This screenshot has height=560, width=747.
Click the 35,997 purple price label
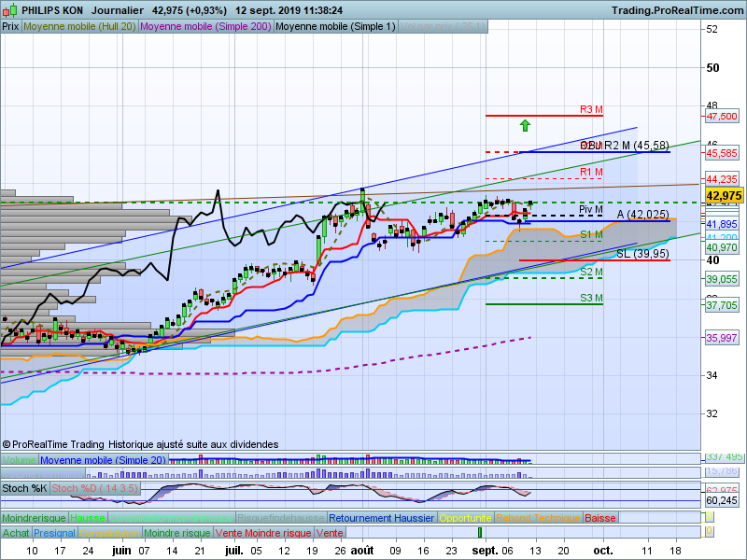tap(722, 338)
